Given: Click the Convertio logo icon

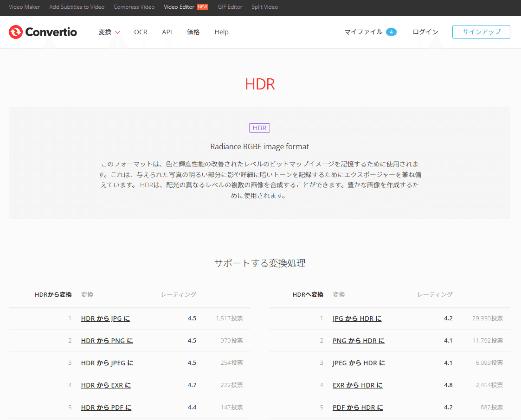Looking at the screenshot, I should click(16, 32).
